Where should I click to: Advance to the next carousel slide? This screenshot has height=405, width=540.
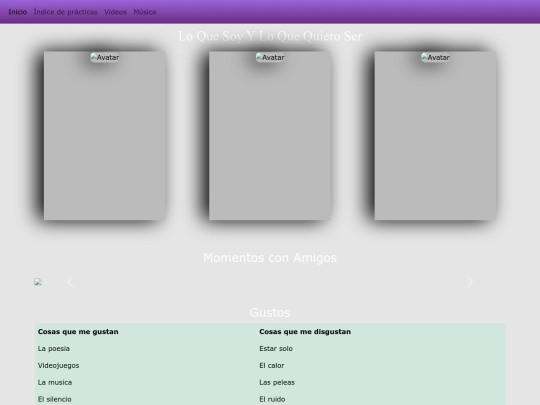pos(470,282)
